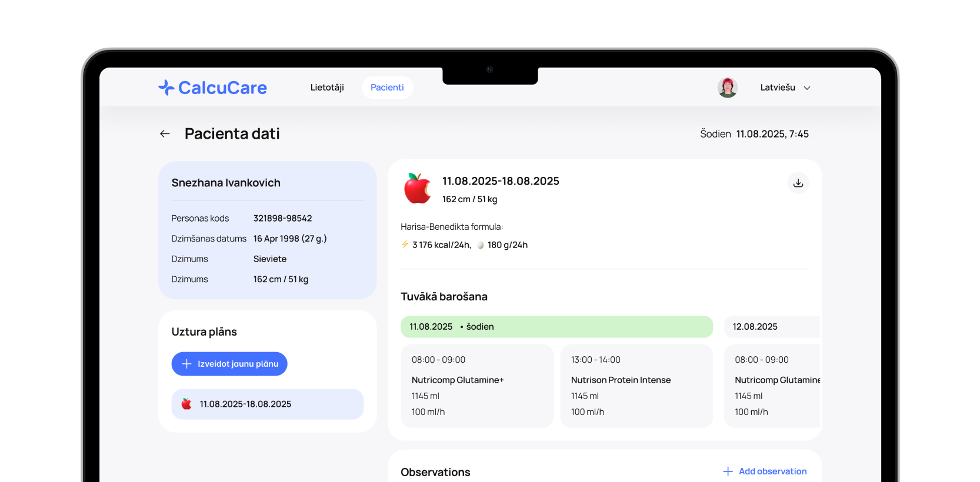Click the language chevron arrow
The height and width of the screenshot is (482, 980).
pos(807,88)
